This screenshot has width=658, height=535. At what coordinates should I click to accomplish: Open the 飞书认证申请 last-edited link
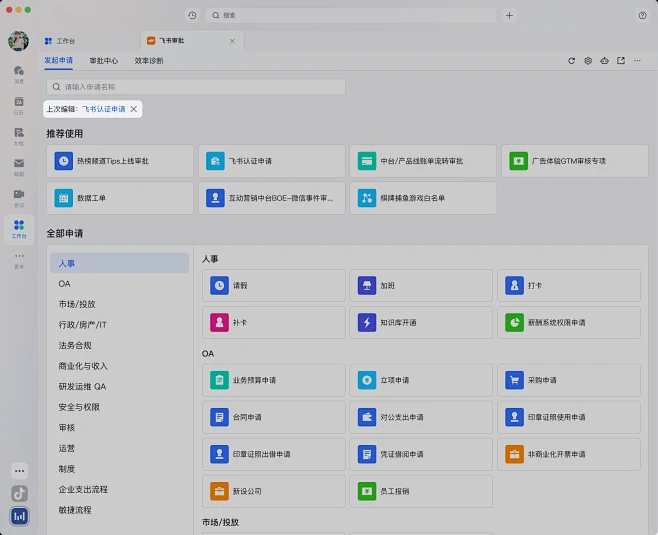click(x=104, y=108)
